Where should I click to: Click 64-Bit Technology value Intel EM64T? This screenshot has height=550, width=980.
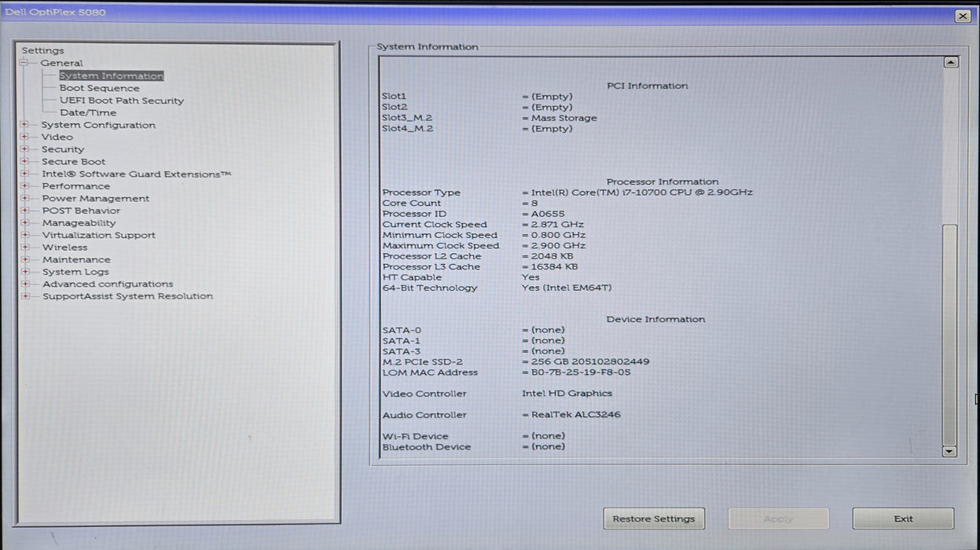point(567,288)
